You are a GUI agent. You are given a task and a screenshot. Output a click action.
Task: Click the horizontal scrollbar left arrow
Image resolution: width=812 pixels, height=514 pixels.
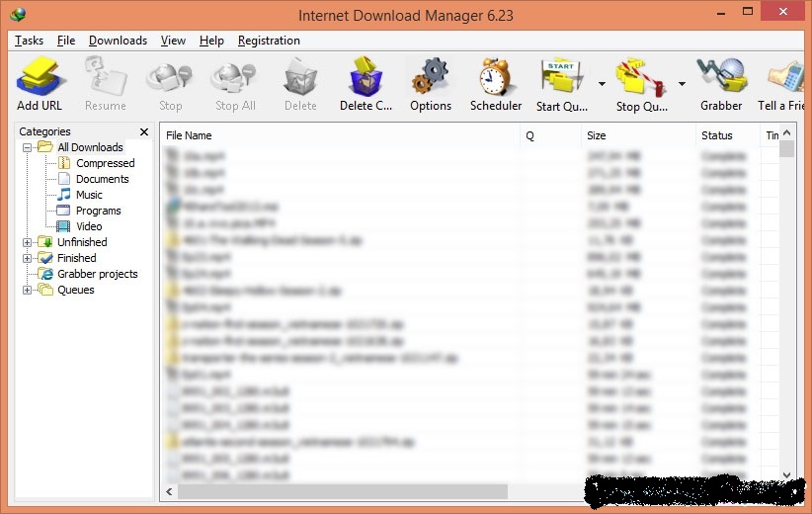(169, 491)
